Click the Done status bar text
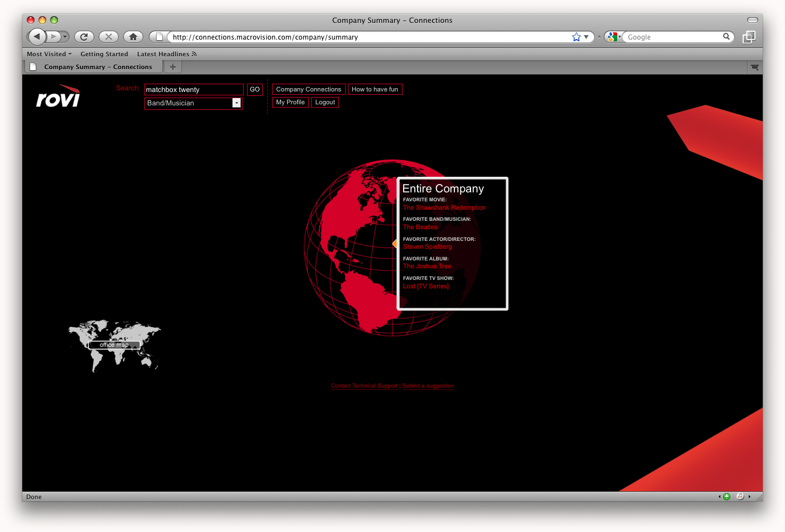 34,497
